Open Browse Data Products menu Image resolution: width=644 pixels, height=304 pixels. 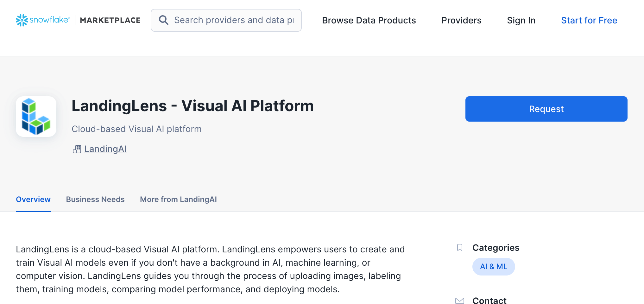click(369, 20)
